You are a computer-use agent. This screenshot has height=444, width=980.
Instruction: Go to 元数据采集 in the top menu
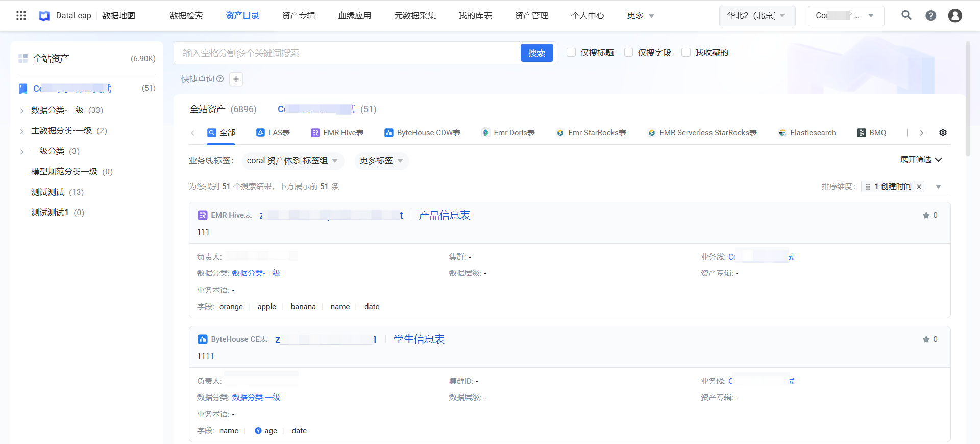[415, 15]
